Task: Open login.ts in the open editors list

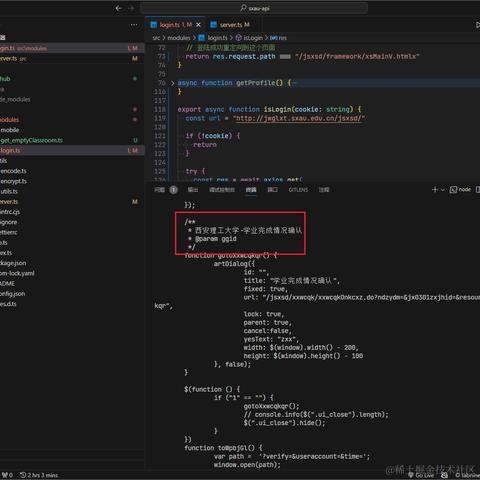Action: [x=72, y=48]
